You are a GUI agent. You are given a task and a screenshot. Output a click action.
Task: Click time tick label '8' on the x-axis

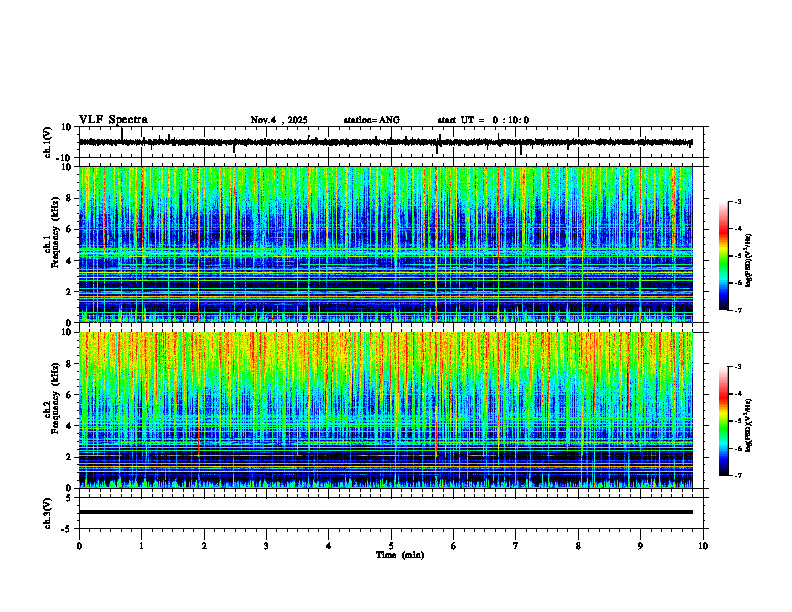click(578, 546)
